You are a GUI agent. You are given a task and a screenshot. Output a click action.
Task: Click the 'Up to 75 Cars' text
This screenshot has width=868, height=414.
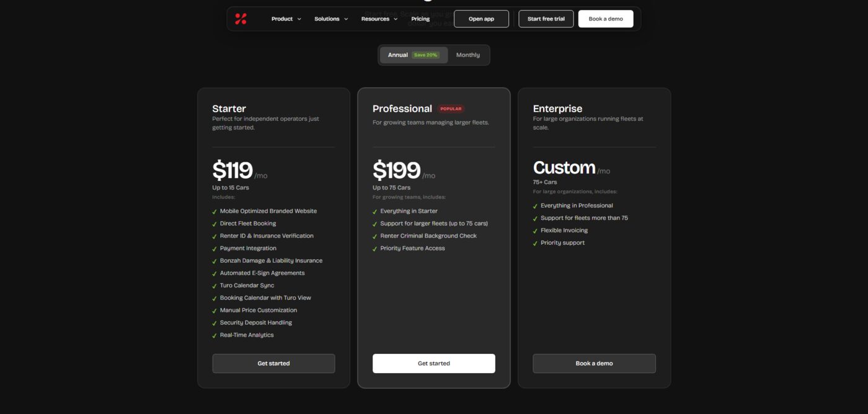point(391,187)
